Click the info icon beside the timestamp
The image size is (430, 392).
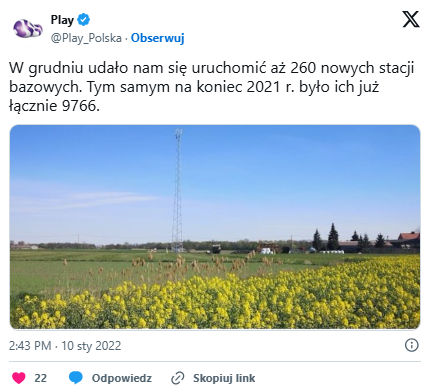pos(411,345)
